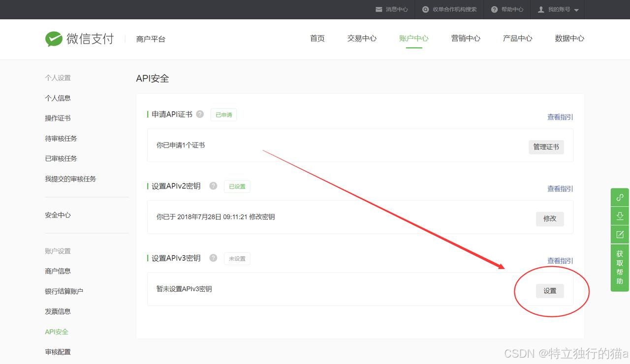Click the 已申请 status badge
The image size is (630, 364).
click(x=223, y=115)
